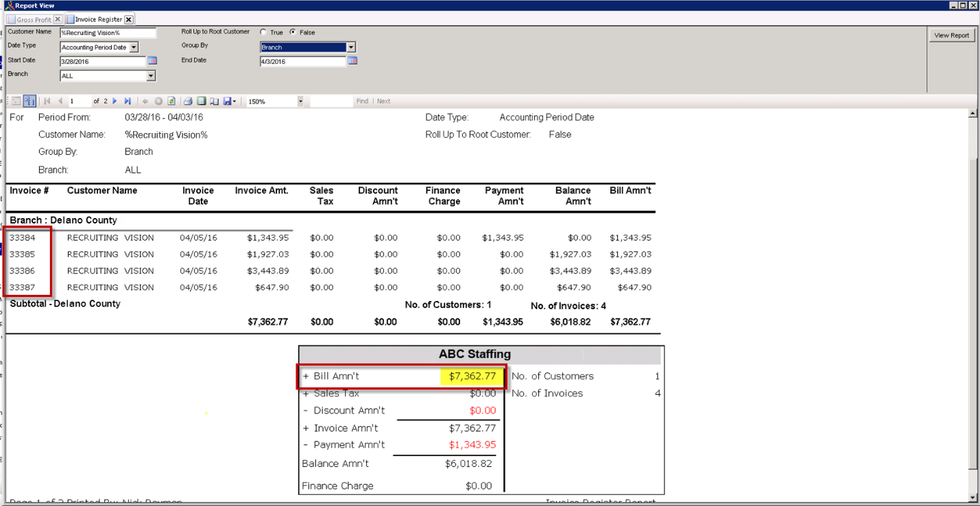Open page setup
The height and width of the screenshot is (506, 980).
point(214,101)
